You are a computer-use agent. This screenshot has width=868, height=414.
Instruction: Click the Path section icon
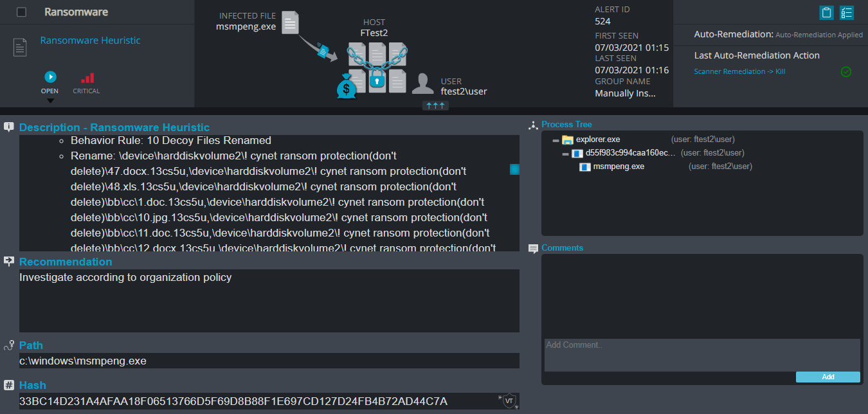(x=9, y=345)
